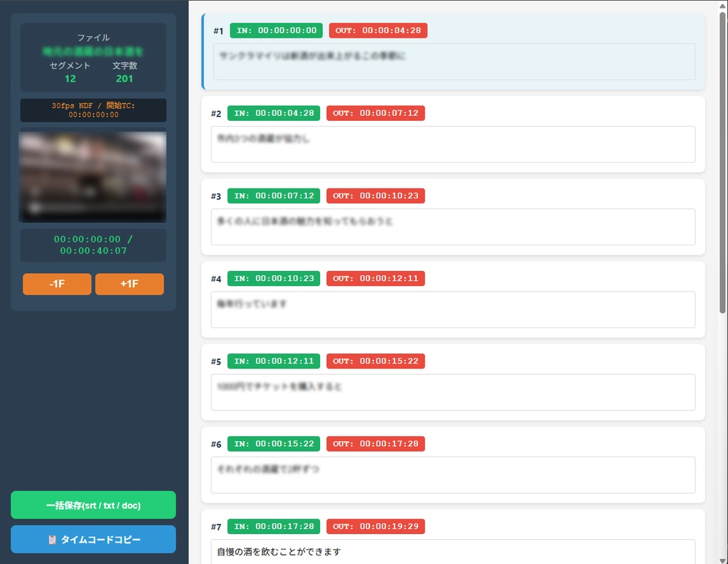Screen dimensions: 728x564
Task: Click the セグメント label
Action: 70,65
